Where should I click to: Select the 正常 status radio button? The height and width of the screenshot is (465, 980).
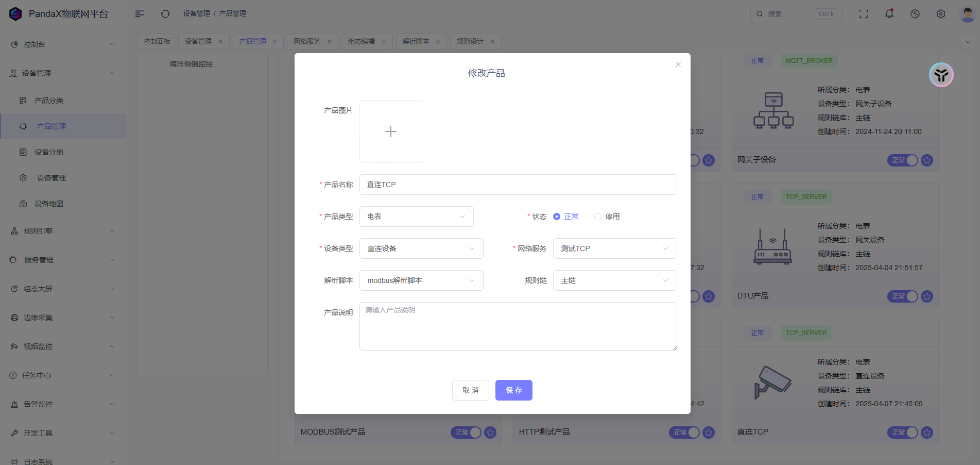coord(557,217)
